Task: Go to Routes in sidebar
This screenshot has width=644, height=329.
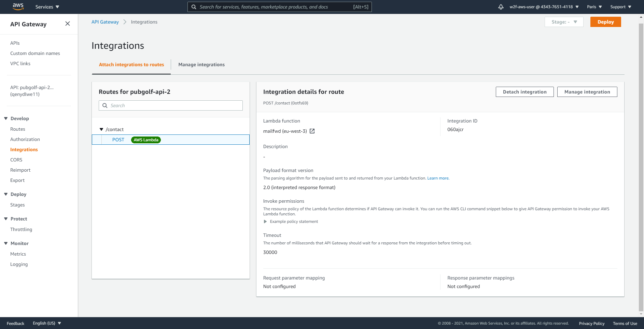Action: pyautogui.click(x=18, y=129)
